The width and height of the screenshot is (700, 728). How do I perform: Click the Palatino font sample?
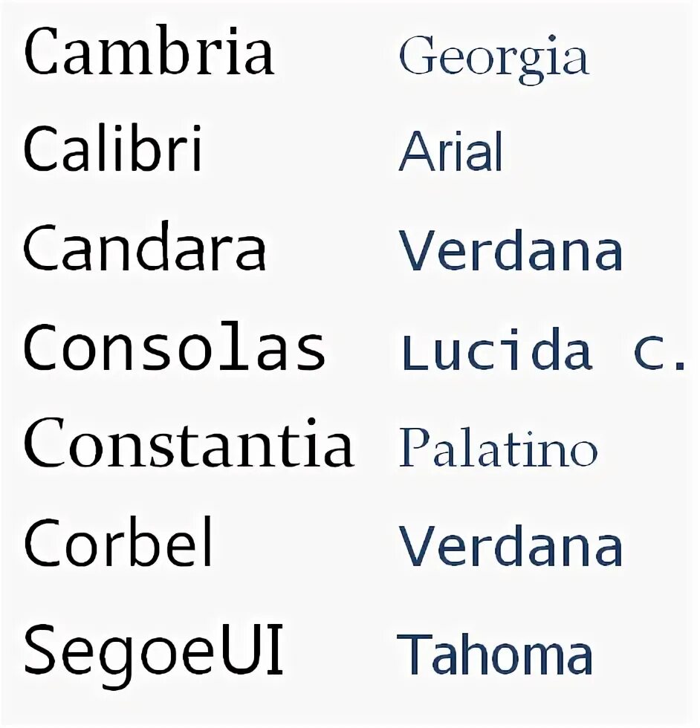point(498,447)
